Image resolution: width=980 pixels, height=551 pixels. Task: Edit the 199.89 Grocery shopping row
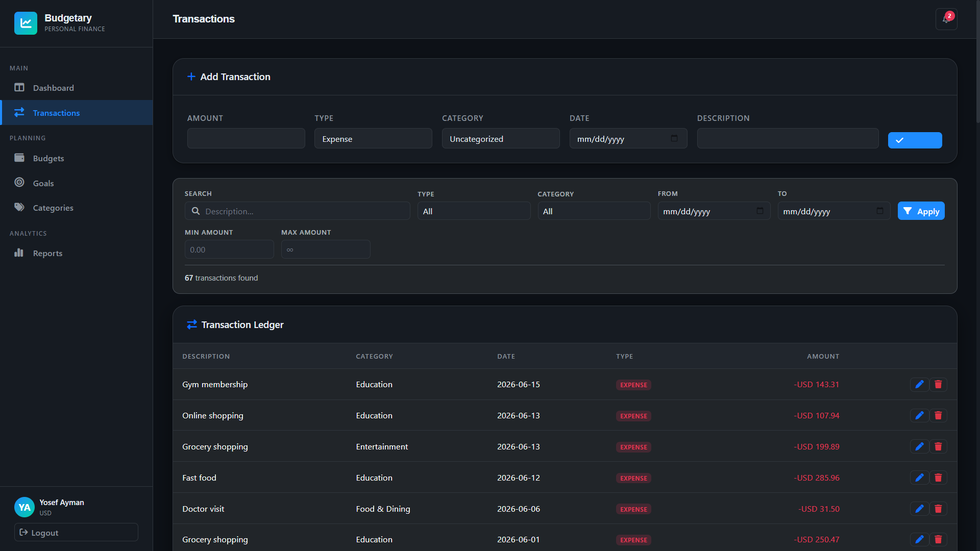pos(919,447)
